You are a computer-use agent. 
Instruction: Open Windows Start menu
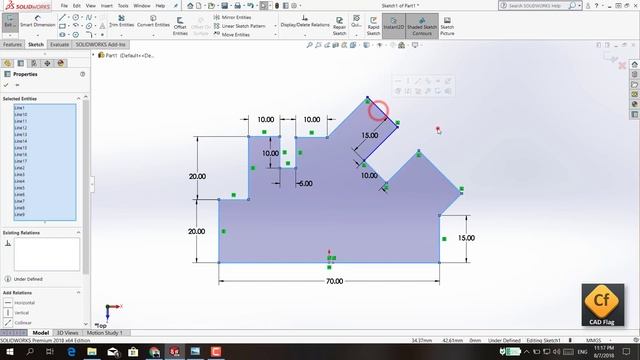pyautogui.click(x=9, y=351)
